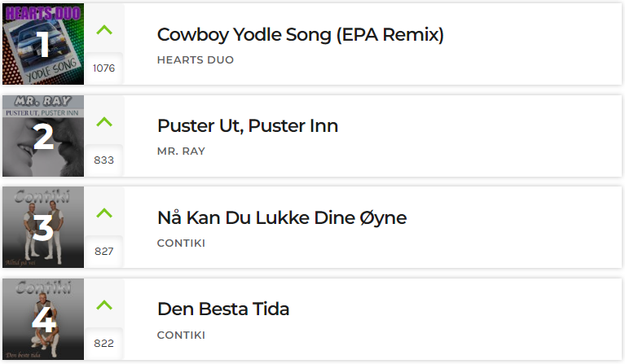This screenshot has height=364, width=625.
Task: Upvote Puster Ut, Puster Inn arrow
Action: point(104,121)
